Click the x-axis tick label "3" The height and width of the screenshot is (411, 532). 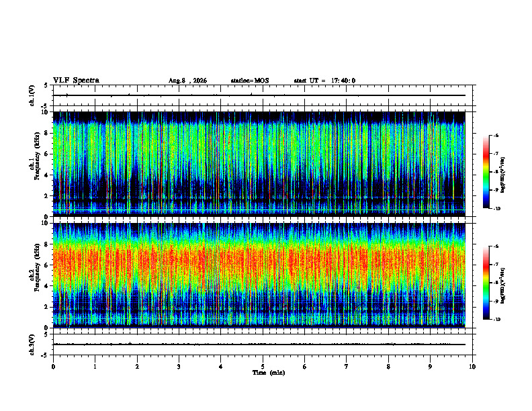(179, 367)
